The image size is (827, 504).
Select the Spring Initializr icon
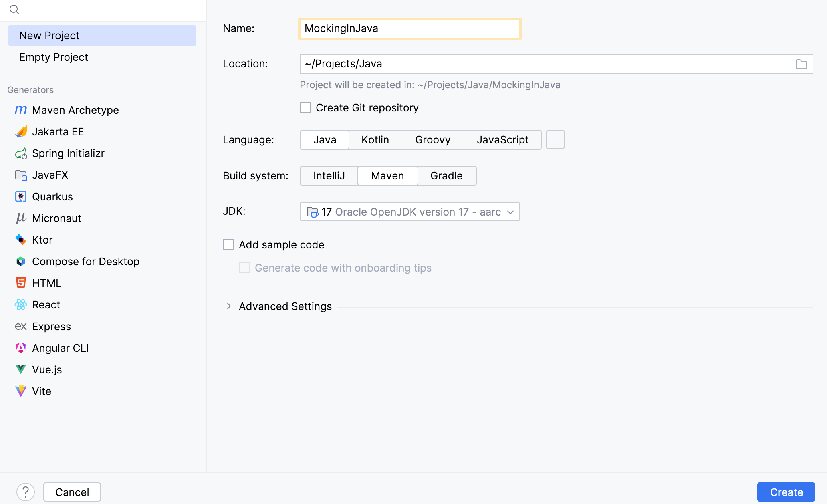pyautogui.click(x=20, y=153)
